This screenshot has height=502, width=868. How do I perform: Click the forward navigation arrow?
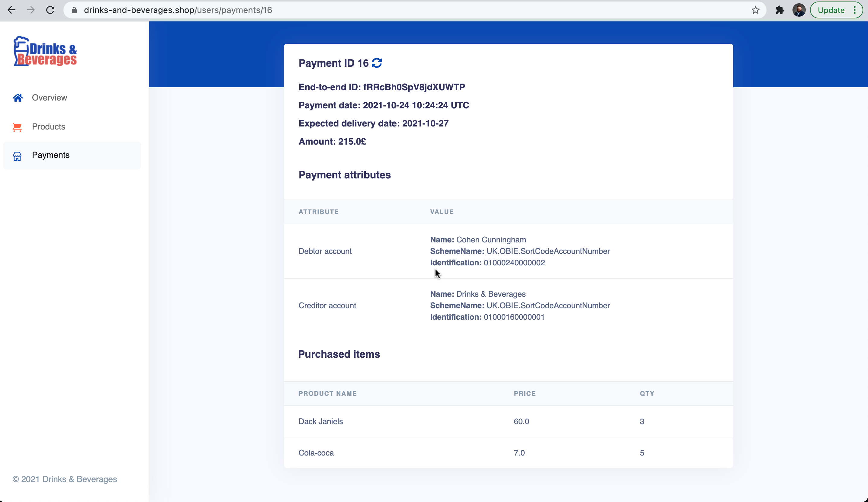[x=31, y=10]
